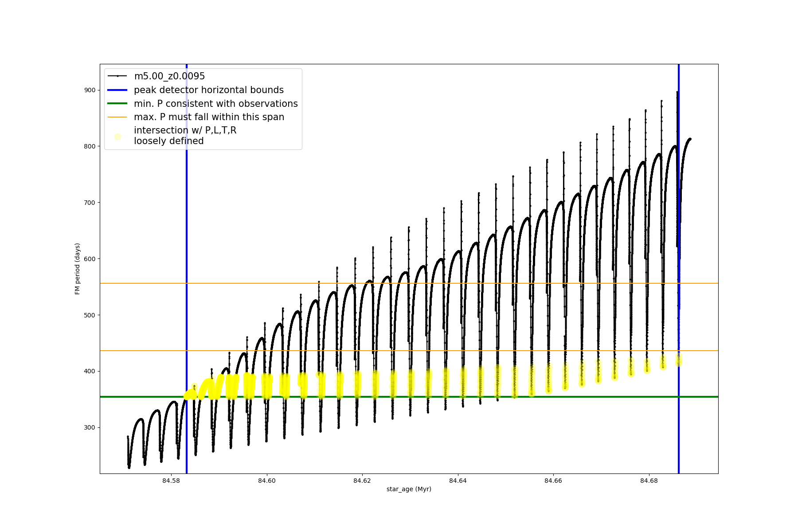The width and height of the screenshot is (798, 532).
Task: Click the 84.60 x-axis tick label
Action: (x=266, y=481)
